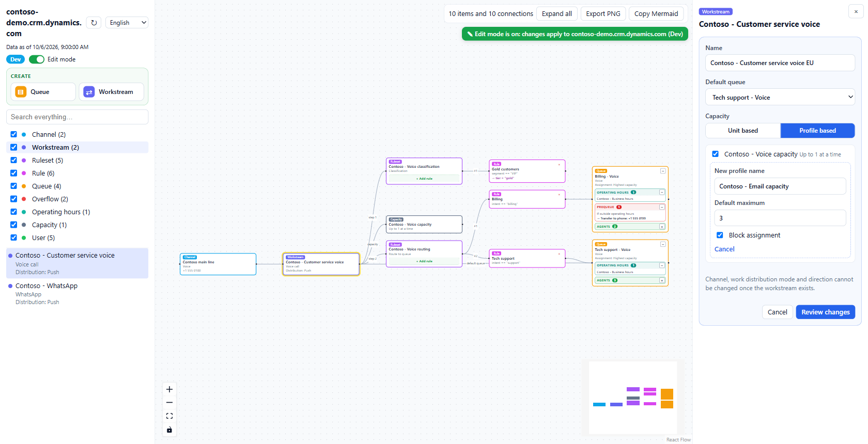The height and width of the screenshot is (444, 868).
Task: Click Export PNG button
Action: click(x=603, y=14)
